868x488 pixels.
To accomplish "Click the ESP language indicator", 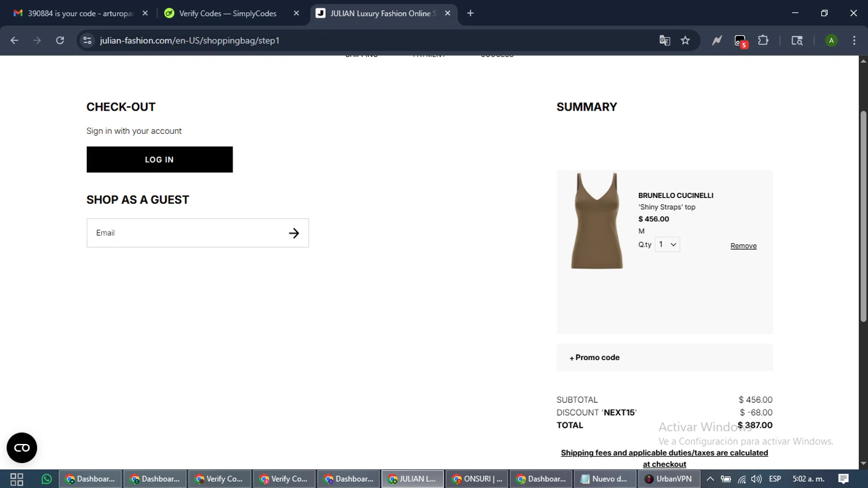I will 775,479.
